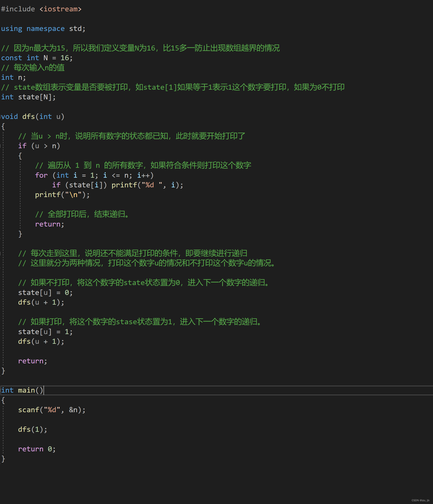The width and height of the screenshot is (433, 504).
Task: Click the for loop header line
Action: coord(94,175)
